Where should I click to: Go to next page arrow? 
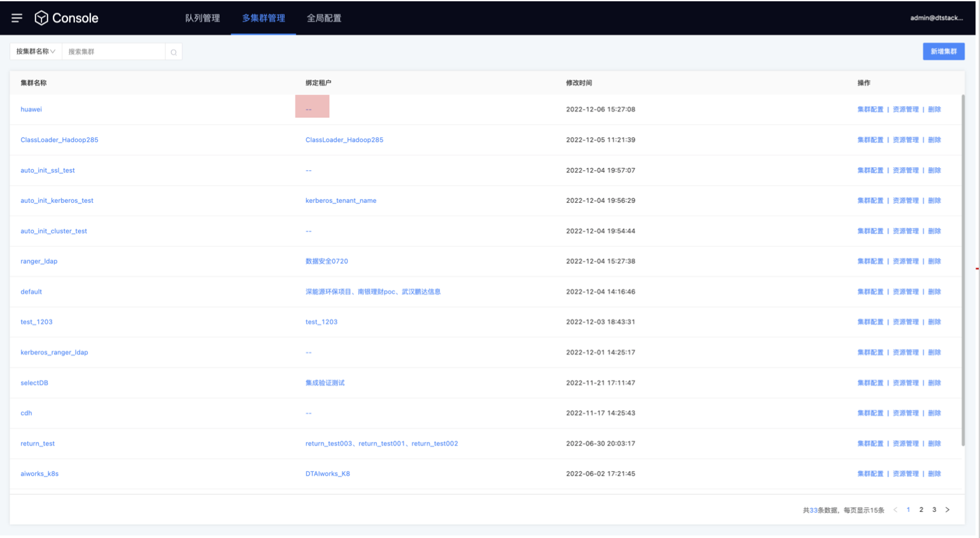(x=948, y=510)
